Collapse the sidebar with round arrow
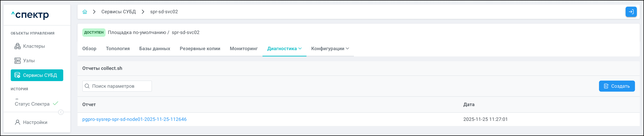 click(x=61, y=112)
